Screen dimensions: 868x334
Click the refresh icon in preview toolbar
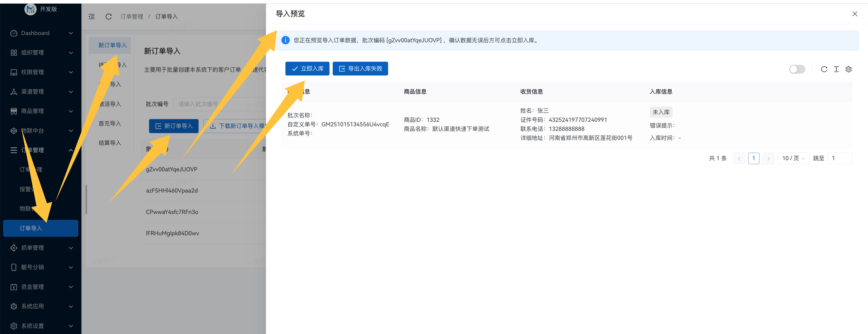point(824,69)
